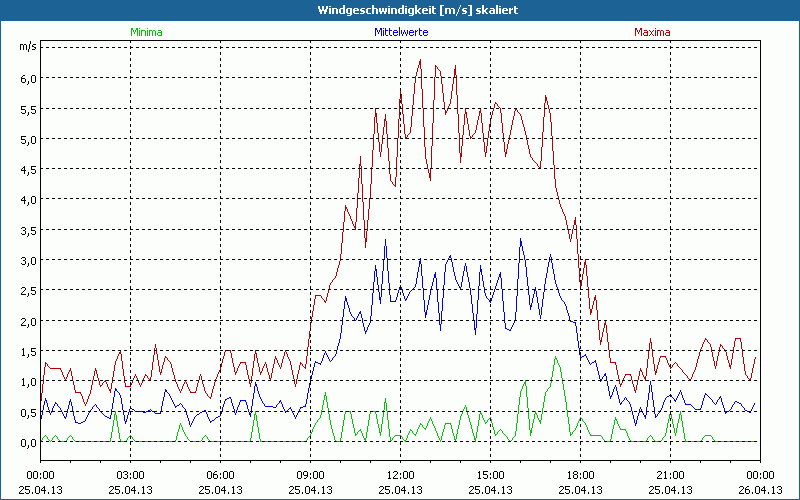Click the 4,5 y-axis value
The width and height of the screenshot is (800, 500).
pos(28,170)
